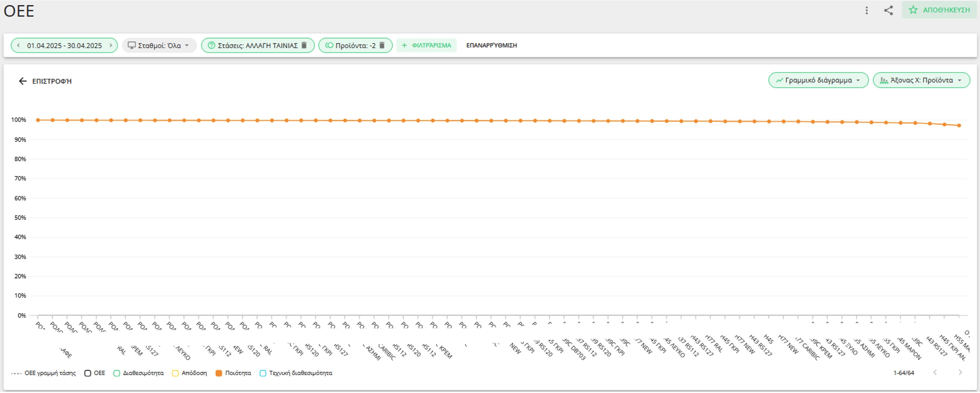Toggle the Διαθεσιμότητα legend checkbox
980x393 pixels.
(116, 373)
